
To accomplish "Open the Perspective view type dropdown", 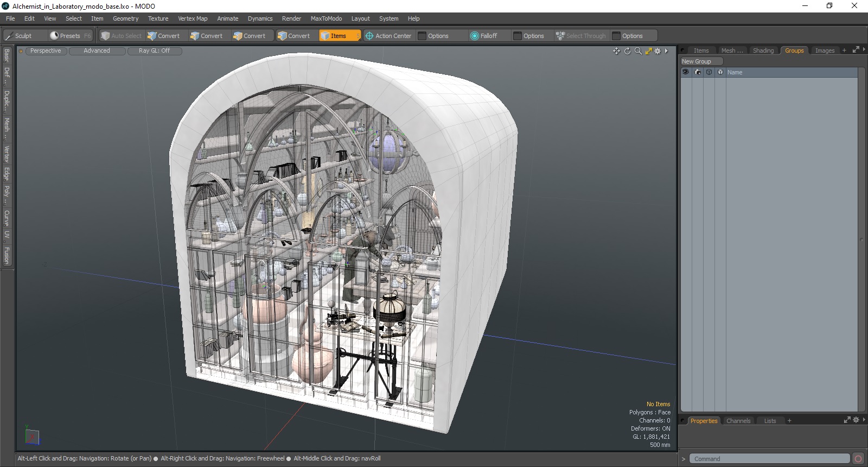I will tap(46, 51).
